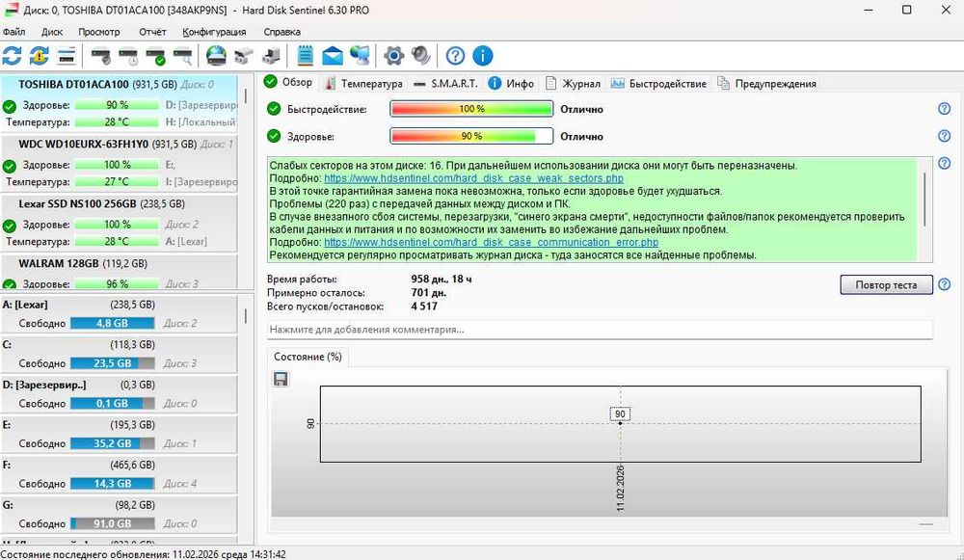Screen dimensions: 964x560
Task: Click the status bar last update text
Action: pyautogui.click(x=144, y=554)
